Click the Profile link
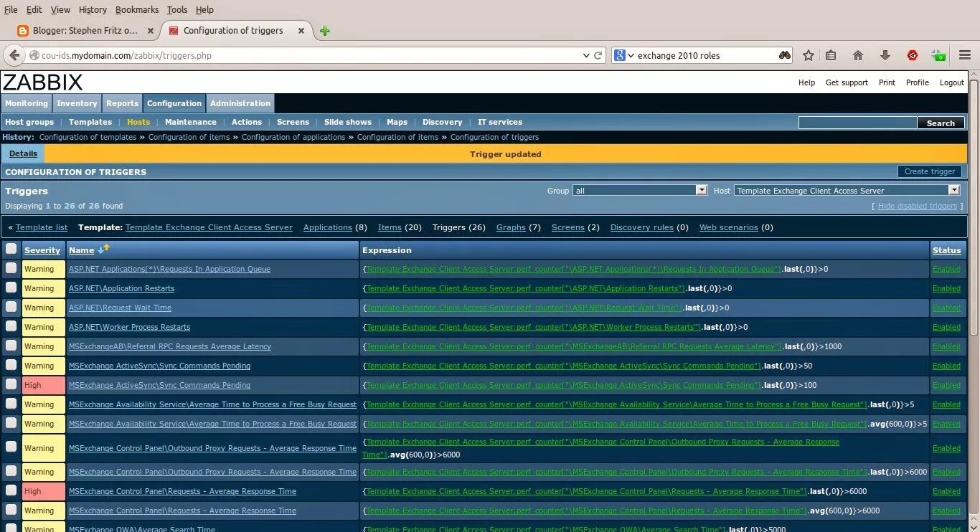 (918, 82)
